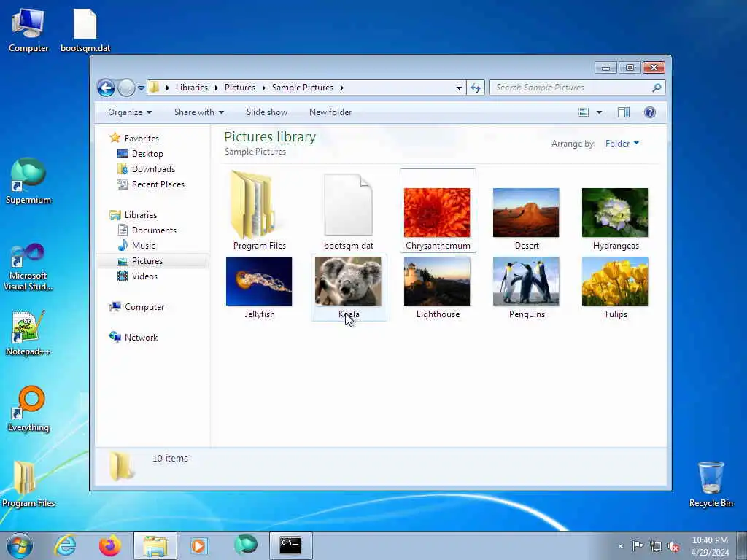Select bootsqm.dat file in Explorer window

349,211
